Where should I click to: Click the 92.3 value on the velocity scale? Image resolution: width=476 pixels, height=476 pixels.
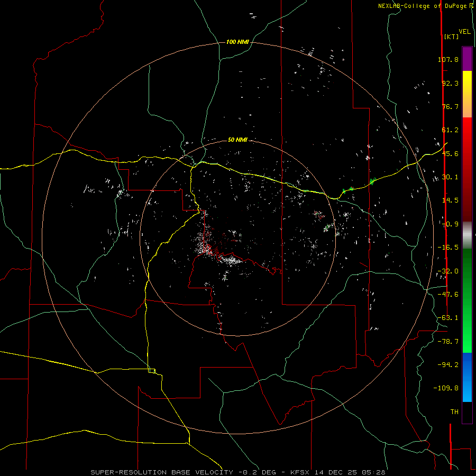(450, 83)
